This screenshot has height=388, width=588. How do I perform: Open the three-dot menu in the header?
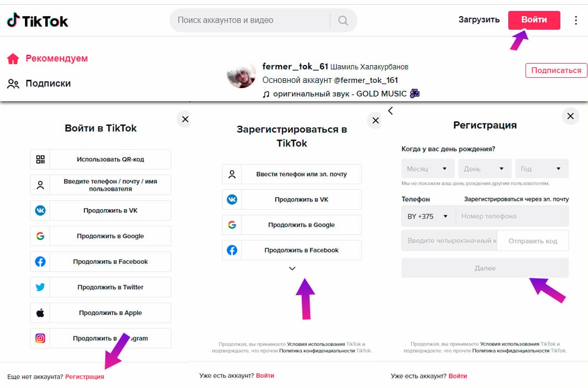click(x=575, y=20)
